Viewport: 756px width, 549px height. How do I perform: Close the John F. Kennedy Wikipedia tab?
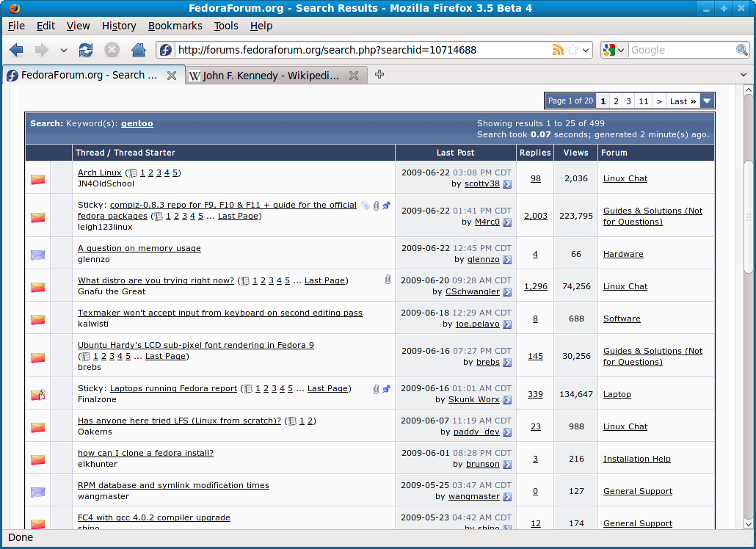pyautogui.click(x=354, y=75)
